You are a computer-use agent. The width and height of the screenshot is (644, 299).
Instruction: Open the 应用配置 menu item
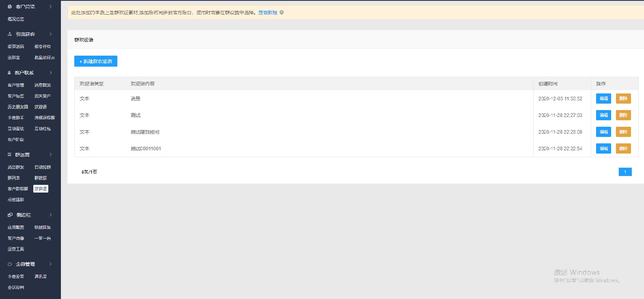click(16, 227)
